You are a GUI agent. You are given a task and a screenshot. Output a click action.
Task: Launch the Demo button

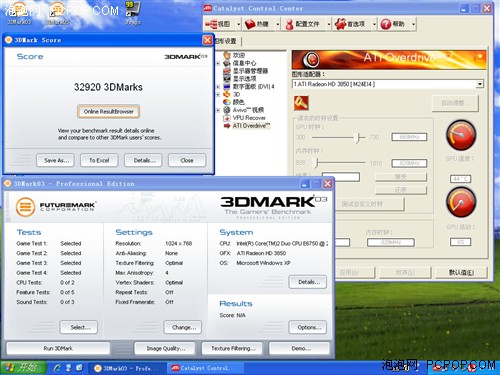[300, 348]
